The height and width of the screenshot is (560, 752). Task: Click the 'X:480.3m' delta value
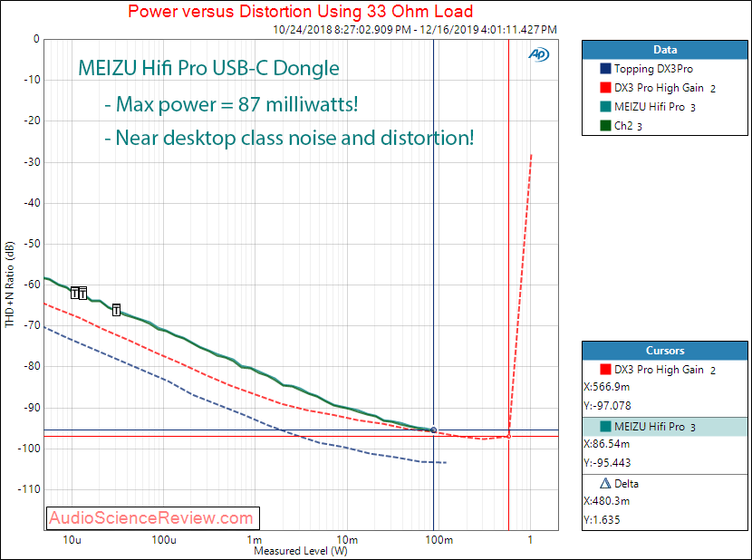pos(607,501)
